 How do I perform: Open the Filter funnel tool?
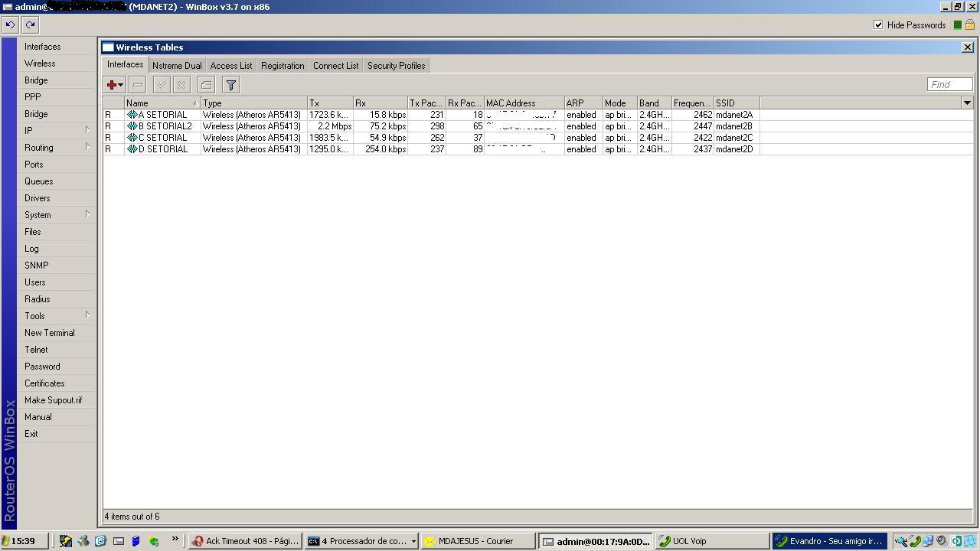230,85
